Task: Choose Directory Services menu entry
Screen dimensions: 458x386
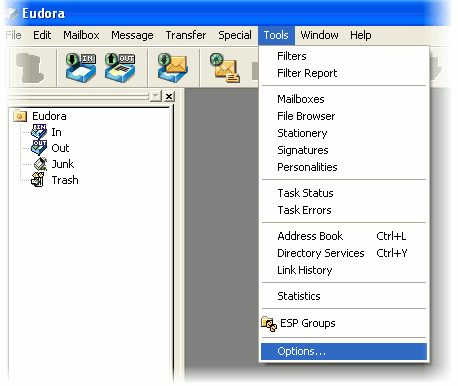Action: pyautogui.click(x=344, y=253)
